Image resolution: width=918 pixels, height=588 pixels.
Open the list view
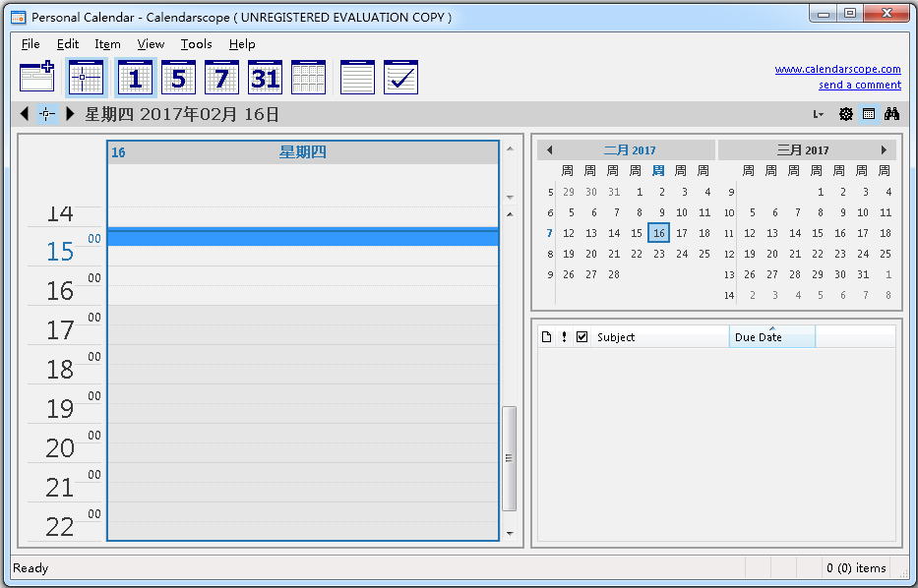(358, 77)
